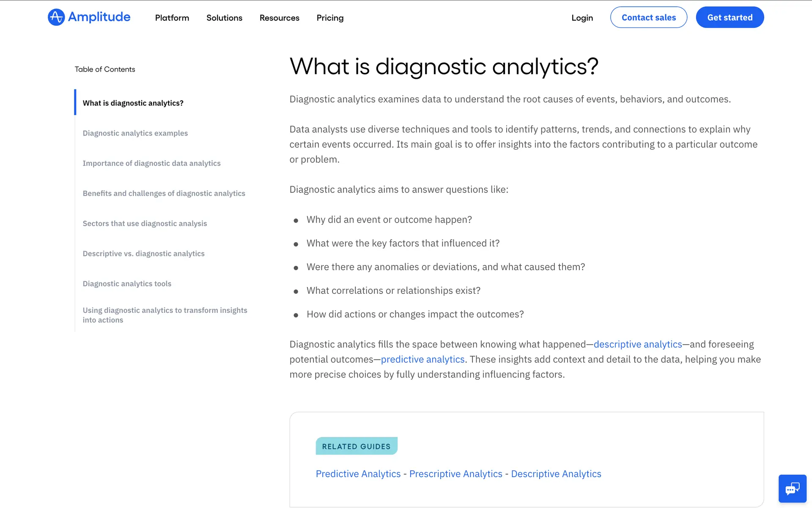This screenshot has width=812, height=508.
Task: Open the Diagnostic analytics tools section
Action: [127, 283]
